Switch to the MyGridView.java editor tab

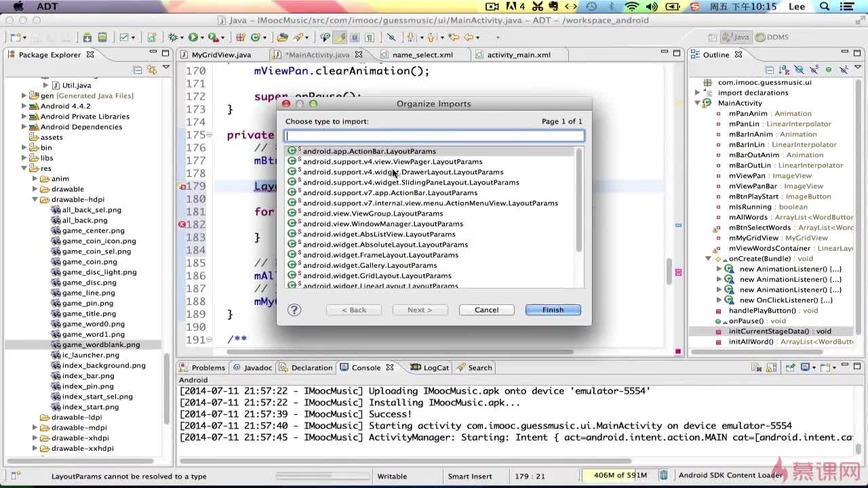coord(220,55)
